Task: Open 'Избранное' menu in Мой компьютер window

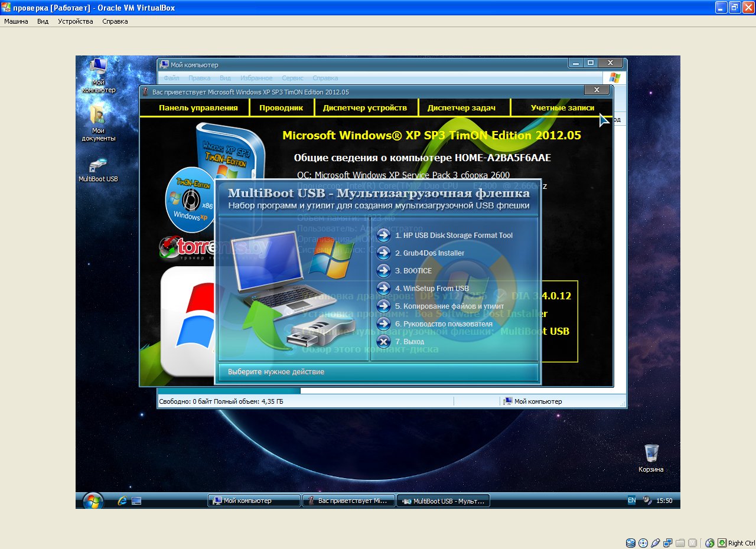Action: (256, 78)
